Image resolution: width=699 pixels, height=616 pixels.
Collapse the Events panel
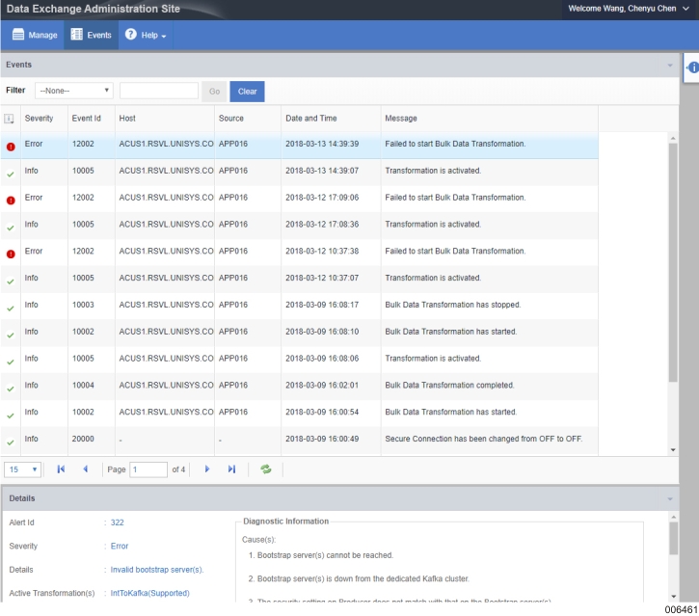point(669,66)
